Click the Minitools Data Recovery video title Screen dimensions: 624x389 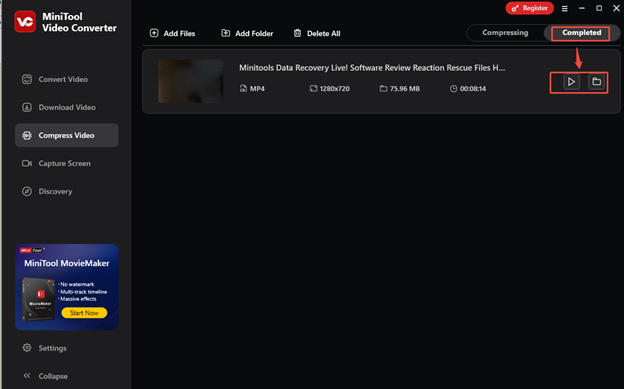point(372,68)
